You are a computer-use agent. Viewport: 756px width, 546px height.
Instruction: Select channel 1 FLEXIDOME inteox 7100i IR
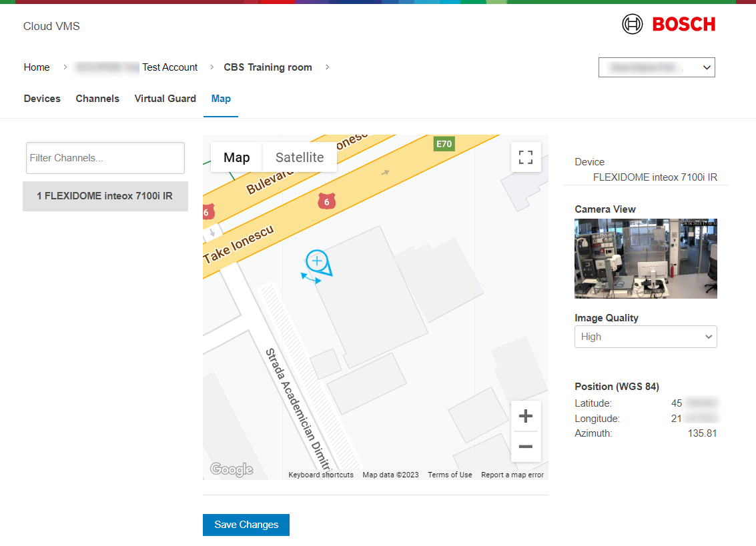click(105, 196)
